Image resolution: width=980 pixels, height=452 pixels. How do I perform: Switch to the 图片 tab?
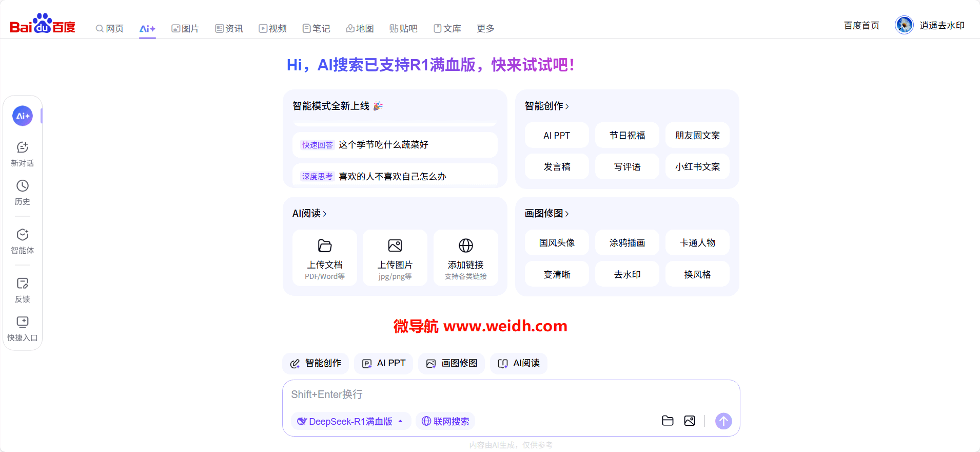pos(185,28)
